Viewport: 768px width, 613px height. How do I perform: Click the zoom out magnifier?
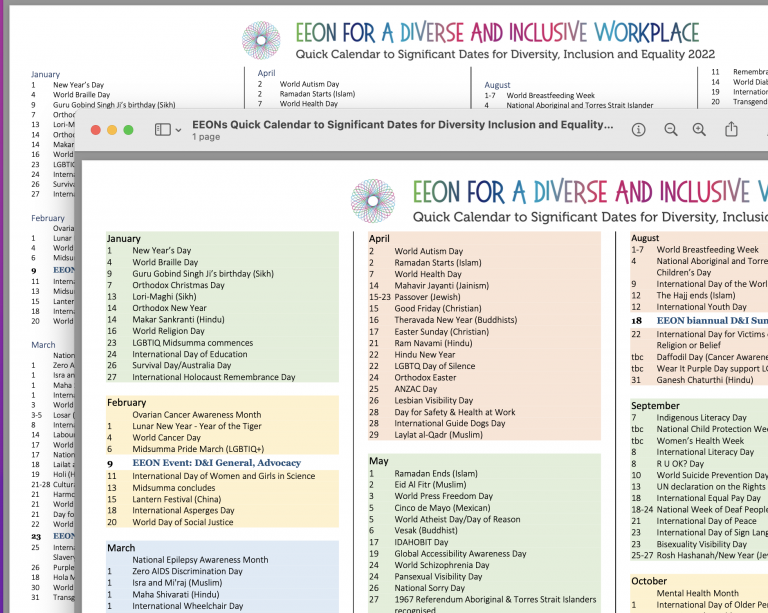click(x=671, y=129)
